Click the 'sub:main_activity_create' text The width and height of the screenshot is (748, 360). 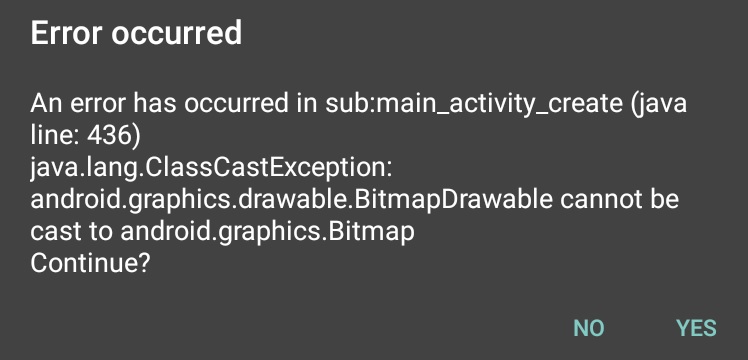pos(474,105)
